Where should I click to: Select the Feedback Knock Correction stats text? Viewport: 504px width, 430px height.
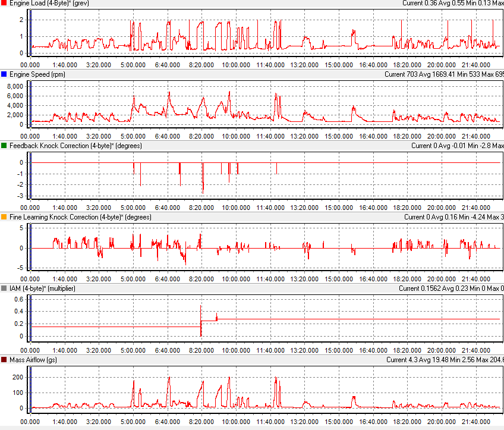pos(457,146)
